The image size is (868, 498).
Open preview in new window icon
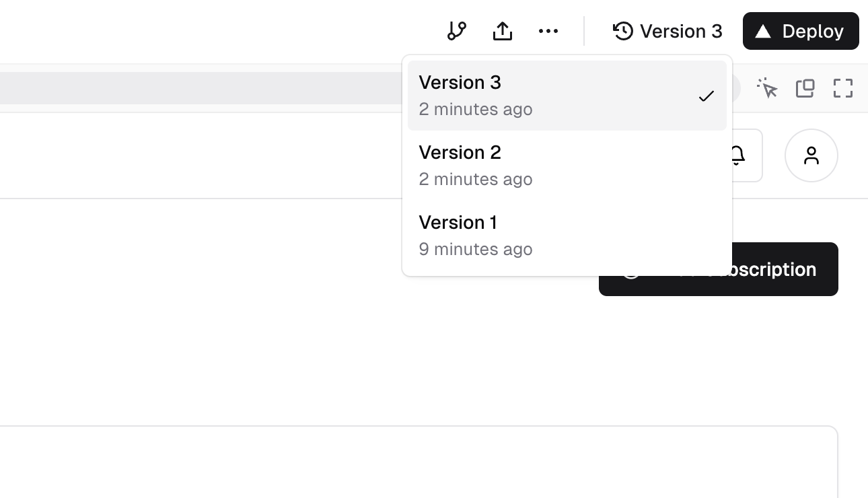(805, 88)
